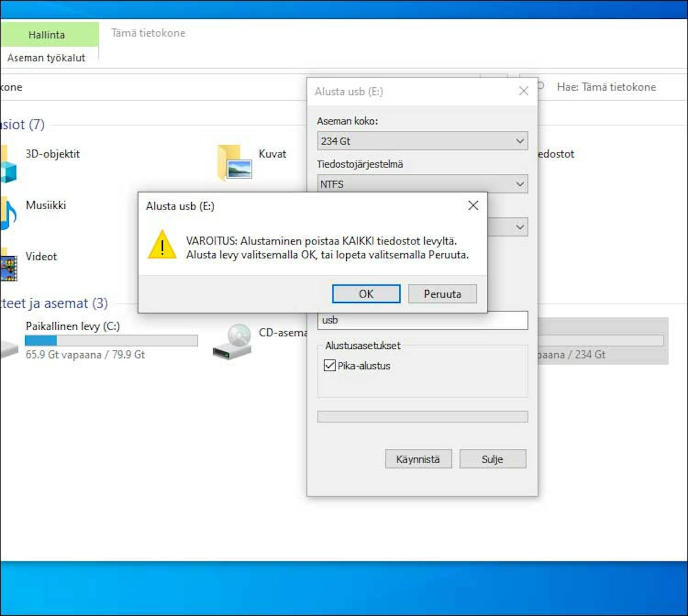
Task: Collapse the folders group header with (7)
Action: (x=22, y=125)
